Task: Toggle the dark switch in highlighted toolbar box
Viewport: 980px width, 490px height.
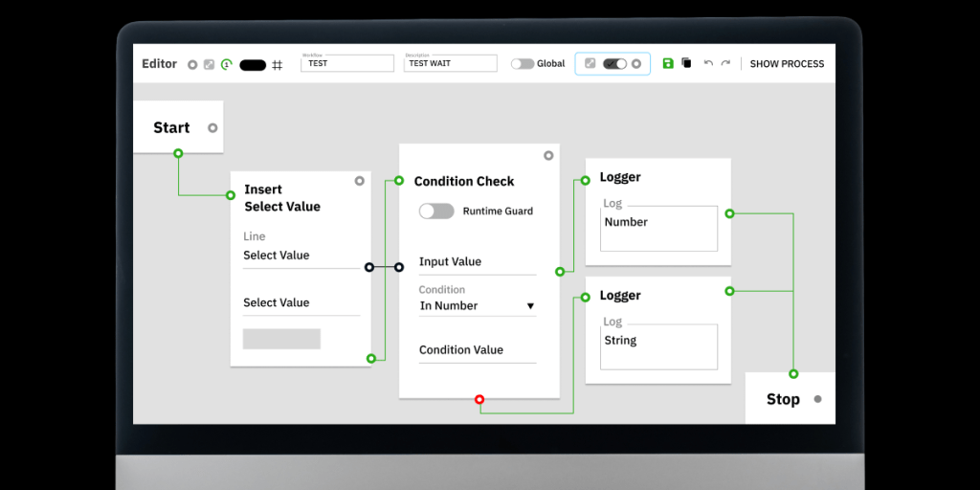Action: pos(614,64)
